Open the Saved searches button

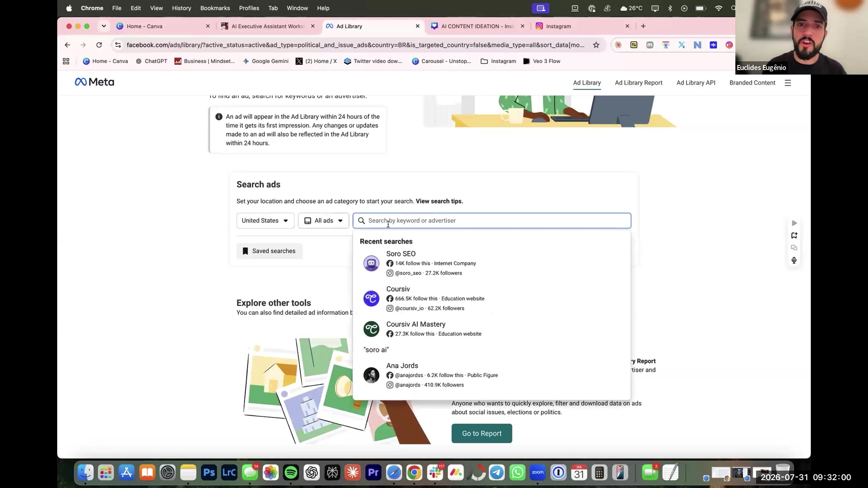point(269,251)
